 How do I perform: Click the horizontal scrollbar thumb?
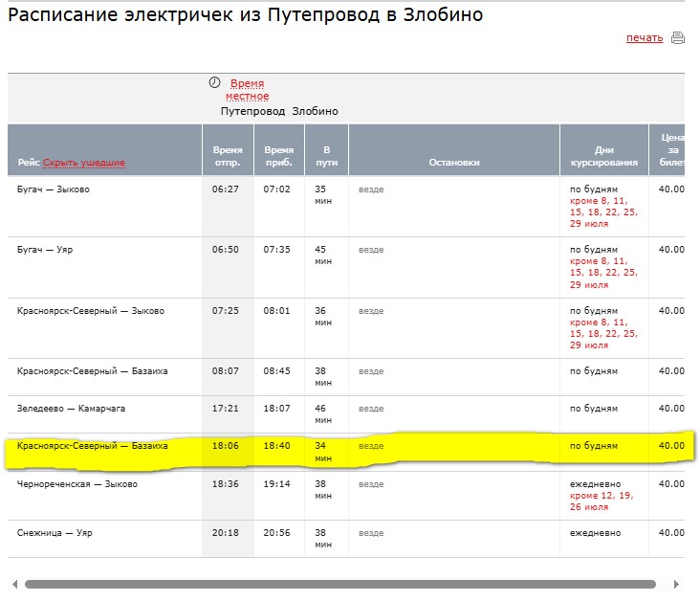click(x=339, y=584)
